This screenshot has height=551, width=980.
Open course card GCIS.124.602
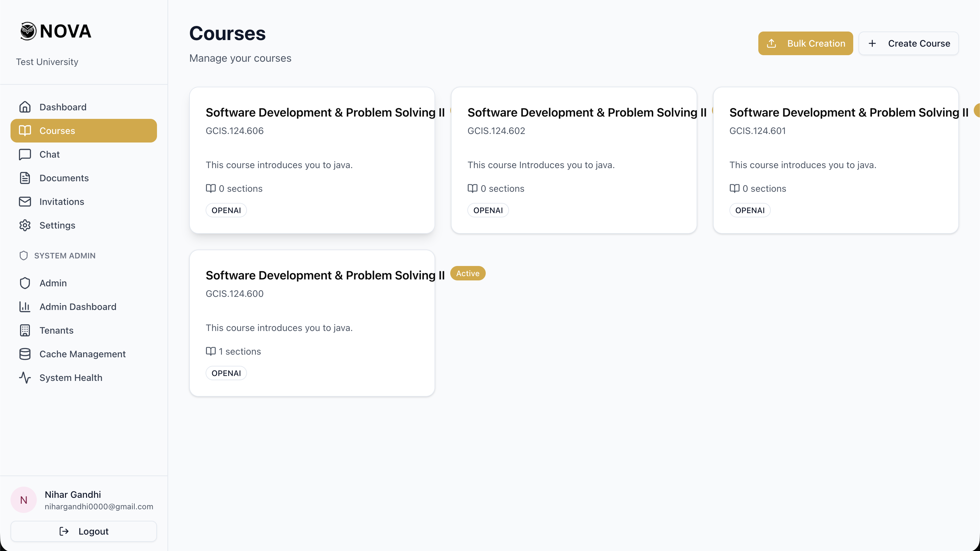[x=574, y=160]
